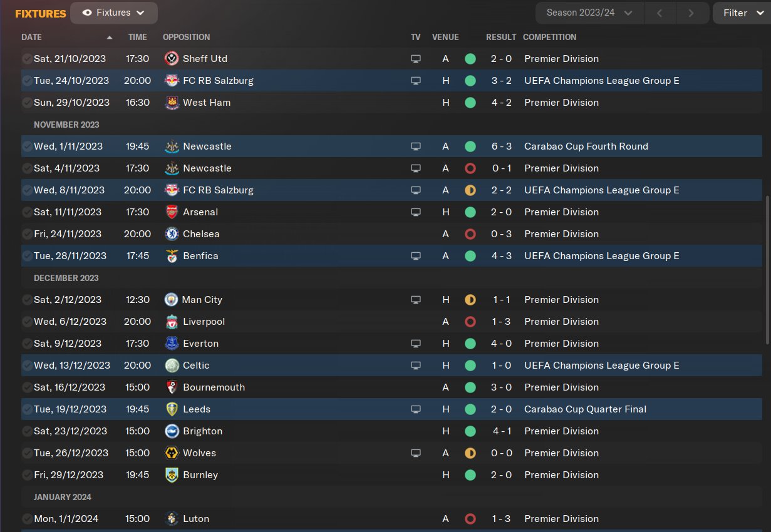Sort by the Competition column header
The height and width of the screenshot is (532, 771).
[x=550, y=37]
